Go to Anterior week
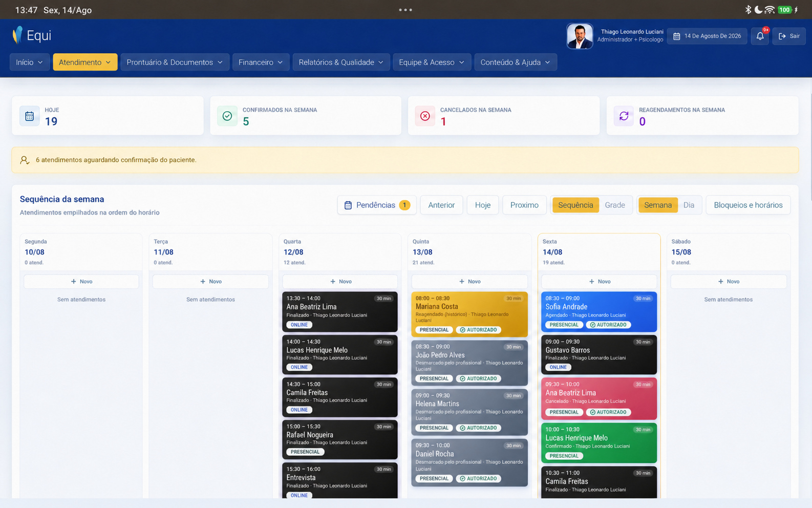This screenshot has height=508, width=812. (x=441, y=205)
